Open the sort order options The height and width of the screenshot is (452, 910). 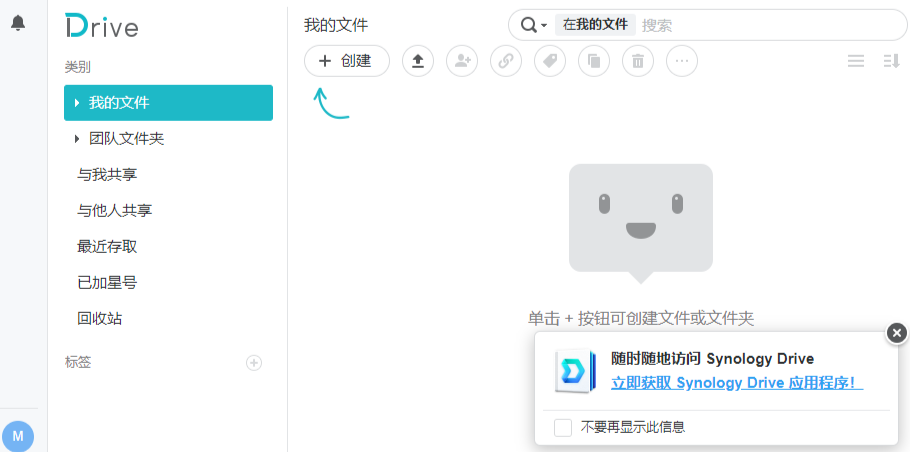892,61
